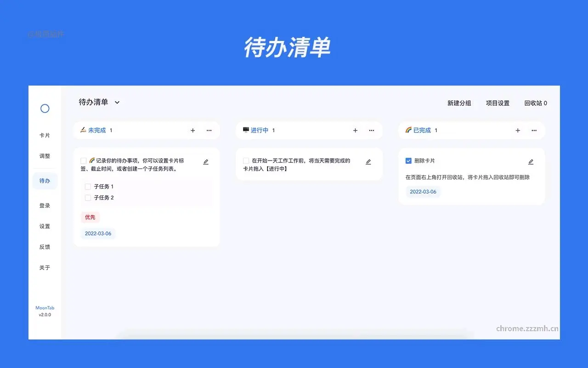Edit the 删除卡片 card via its pencil icon
This screenshot has height=368, width=588.
[531, 161]
